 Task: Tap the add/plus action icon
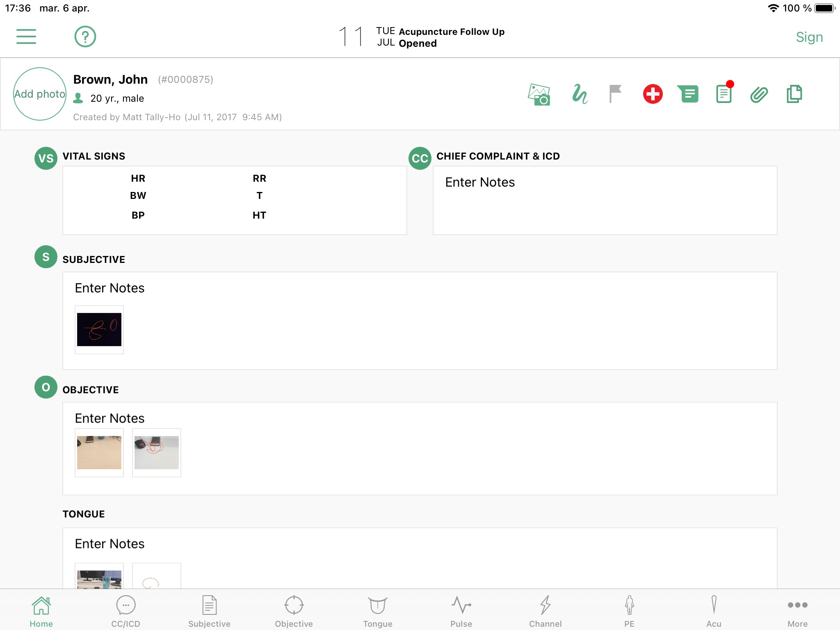[653, 93]
